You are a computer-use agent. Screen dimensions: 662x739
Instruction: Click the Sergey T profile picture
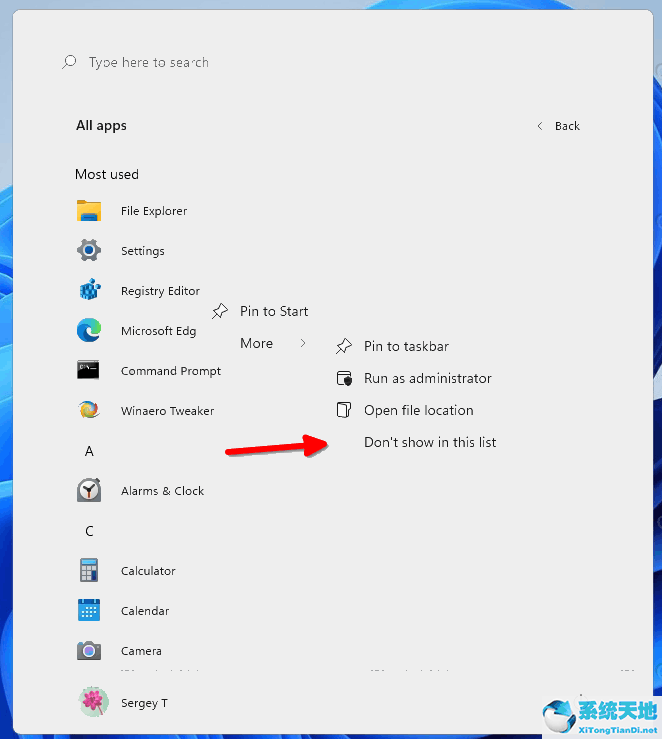tap(93, 702)
